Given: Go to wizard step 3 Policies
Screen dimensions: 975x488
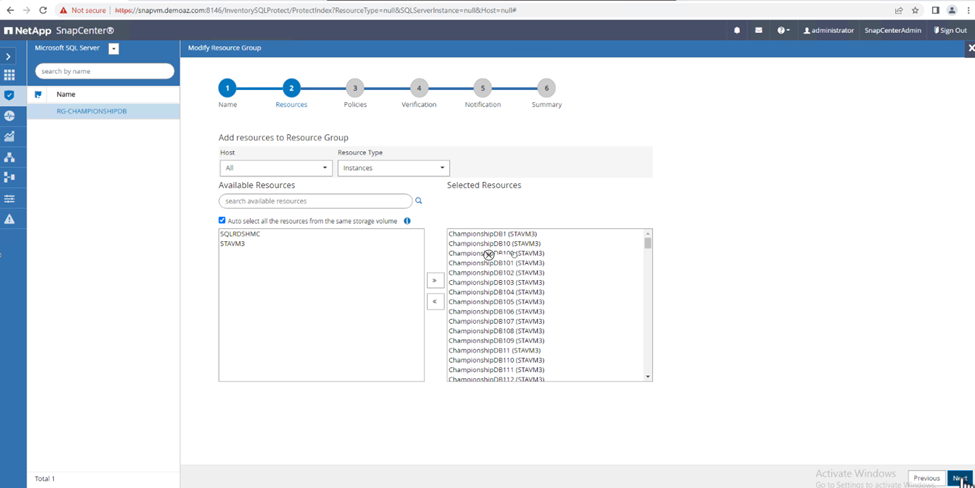Looking at the screenshot, I should [355, 88].
